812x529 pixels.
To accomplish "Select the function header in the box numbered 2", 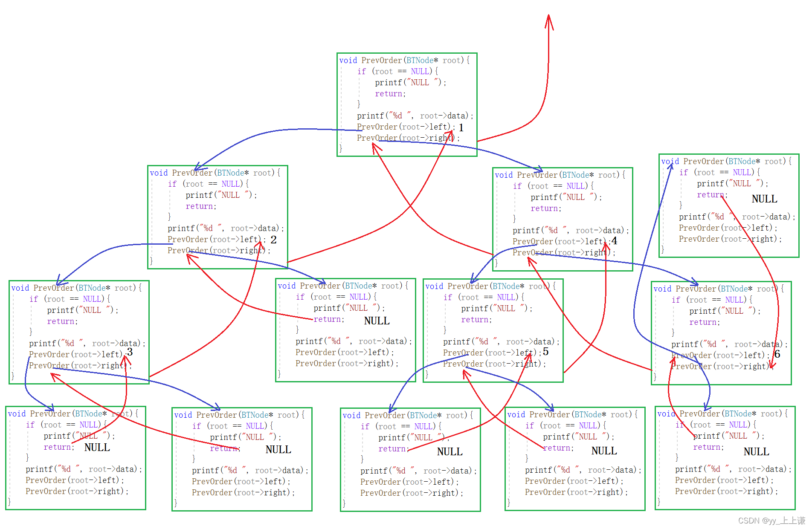I will coord(215,173).
